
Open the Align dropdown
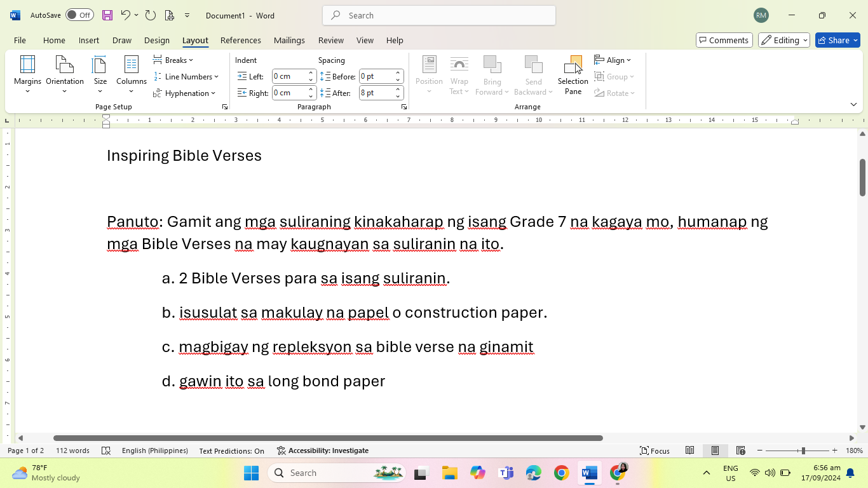click(x=613, y=60)
